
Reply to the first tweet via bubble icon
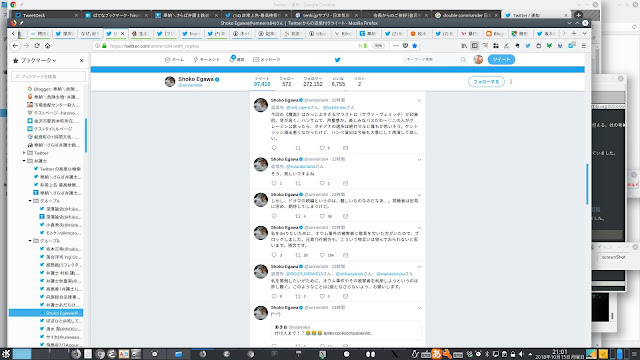pos(274,148)
